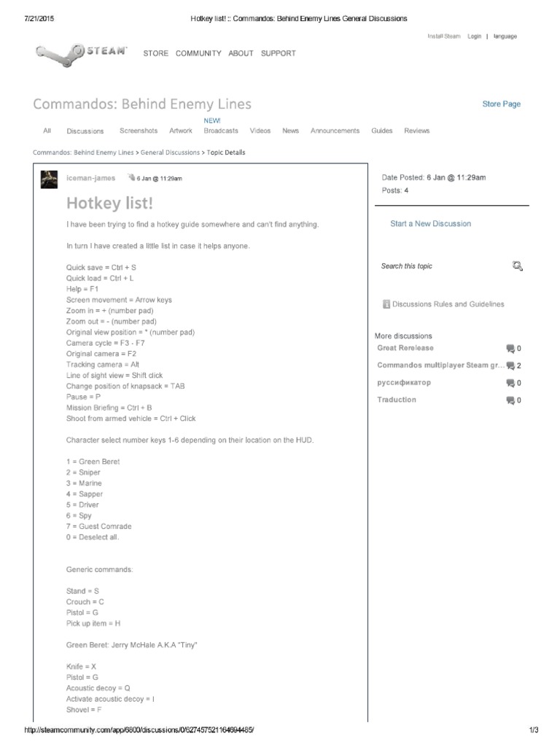Click the Discussions Rules info icon
Screen dimensions: 560x747
click(x=386, y=304)
